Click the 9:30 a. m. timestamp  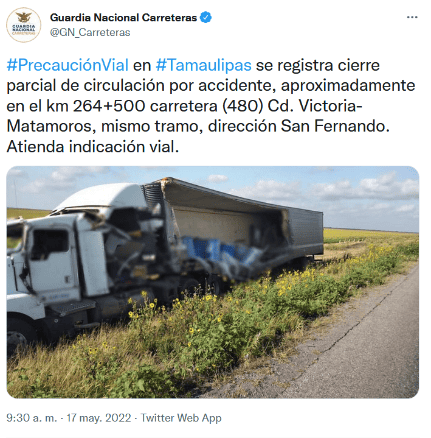(32, 418)
